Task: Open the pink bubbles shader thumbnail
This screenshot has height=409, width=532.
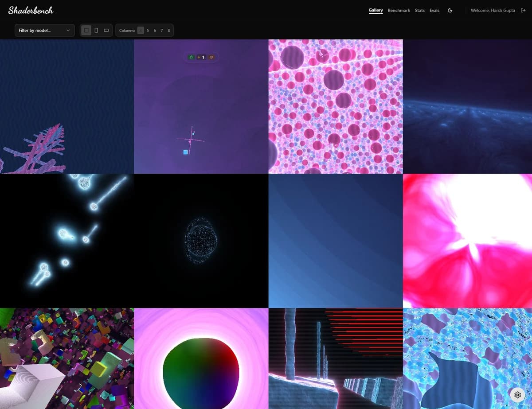Action: [x=336, y=105]
